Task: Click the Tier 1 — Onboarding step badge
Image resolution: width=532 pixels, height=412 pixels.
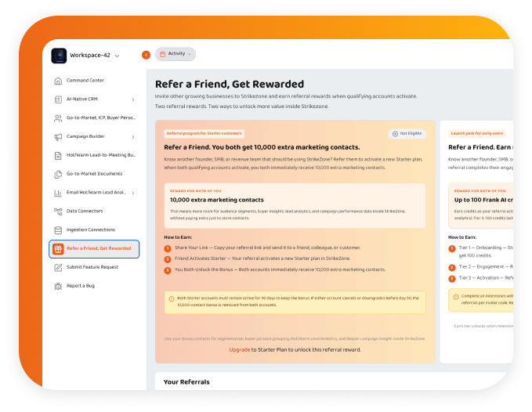Action: tap(452, 248)
